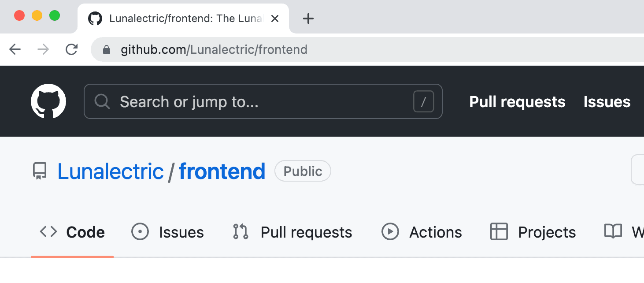Open a new browser tab with the plus button

(308, 19)
